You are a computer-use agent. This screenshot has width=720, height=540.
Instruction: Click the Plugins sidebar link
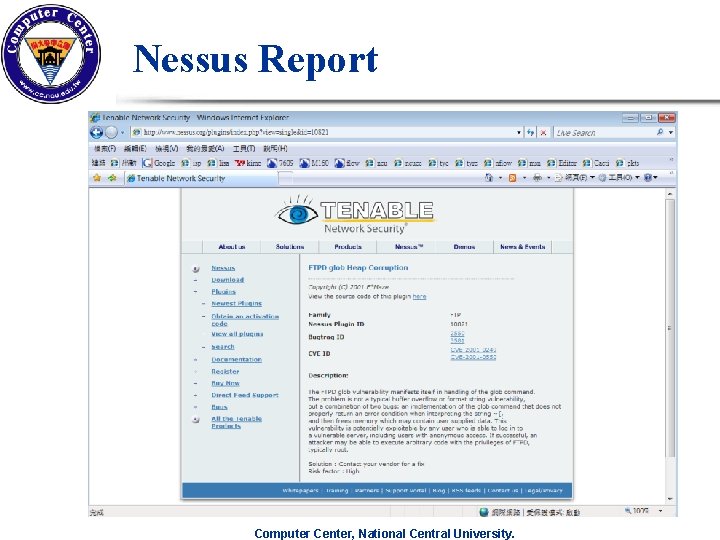pos(224,292)
